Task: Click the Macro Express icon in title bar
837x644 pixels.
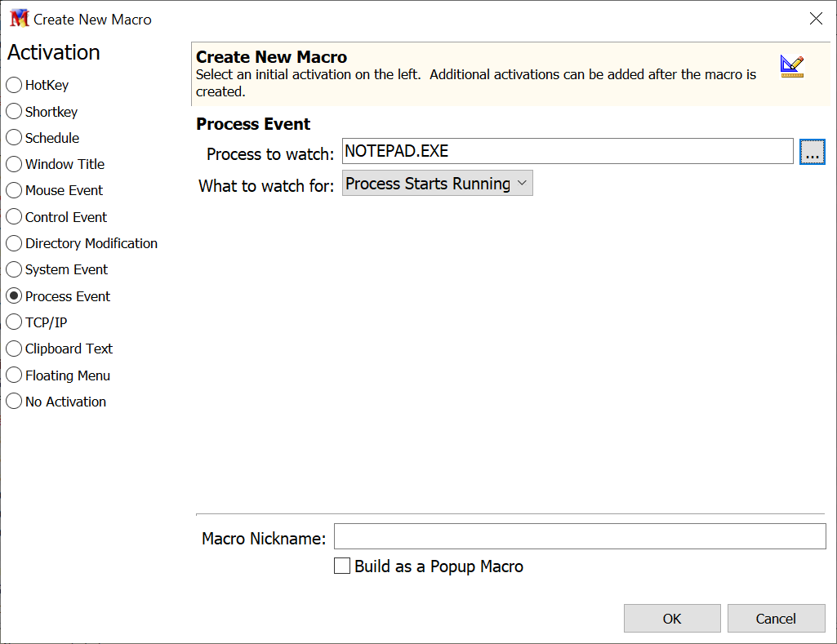Action: pyautogui.click(x=18, y=19)
